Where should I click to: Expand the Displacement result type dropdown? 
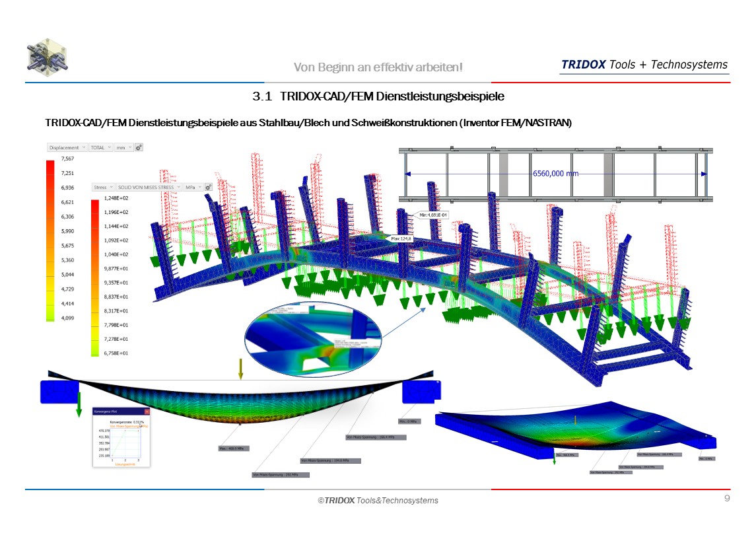66,147
